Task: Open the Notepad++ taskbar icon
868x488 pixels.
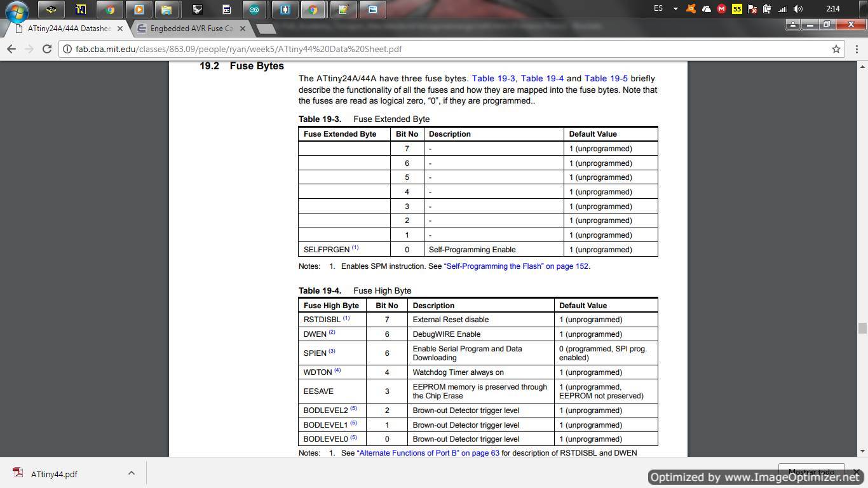Action: [344, 10]
